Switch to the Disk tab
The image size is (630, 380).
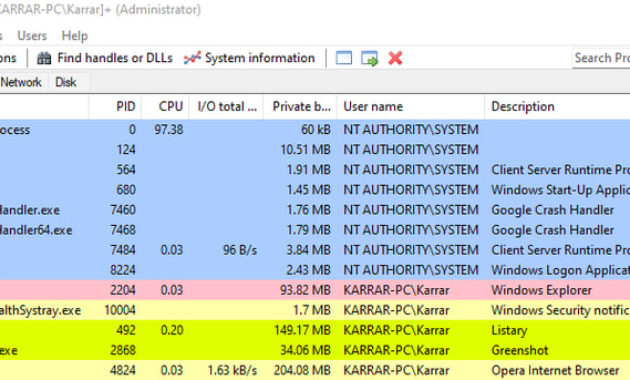[65, 82]
